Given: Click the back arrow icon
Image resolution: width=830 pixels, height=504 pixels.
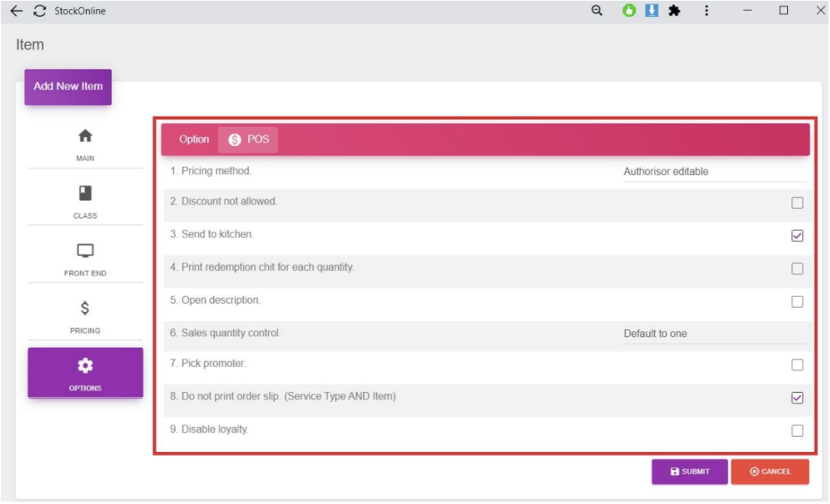Looking at the screenshot, I should 16,11.
